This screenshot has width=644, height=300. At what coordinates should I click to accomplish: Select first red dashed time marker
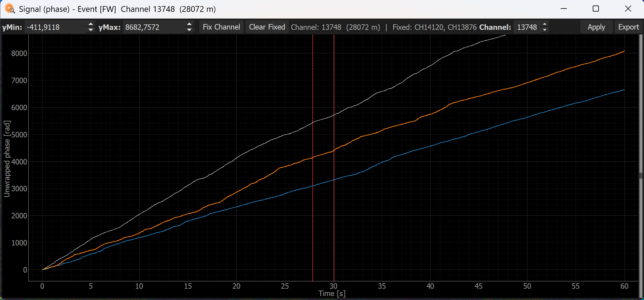(x=313, y=158)
